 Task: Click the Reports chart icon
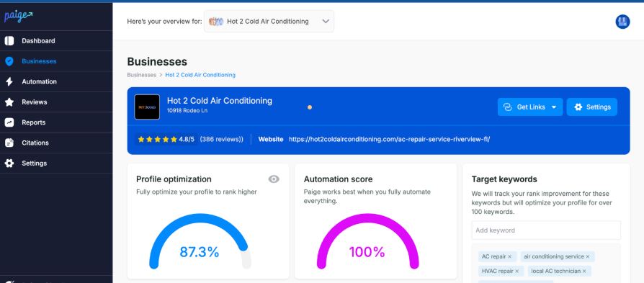coord(9,122)
